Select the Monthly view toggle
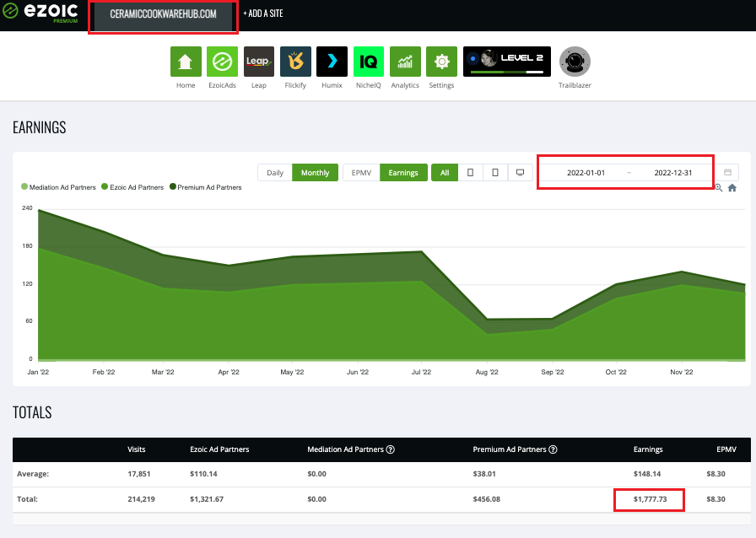This screenshot has height=538, width=756. point(315,173)
